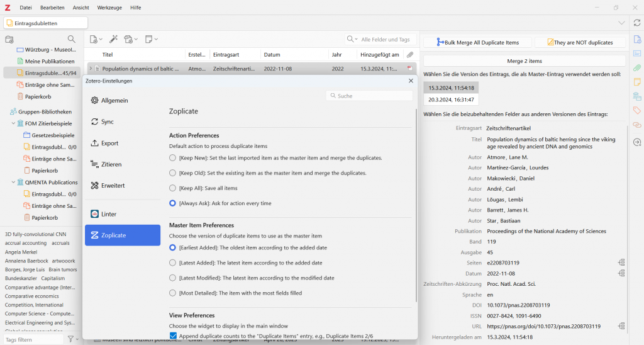The width and height of the screenshot is (644, 345).
Task: Switch to Linter settings pane
Action: pyautogui.click(x=123, y=214)
